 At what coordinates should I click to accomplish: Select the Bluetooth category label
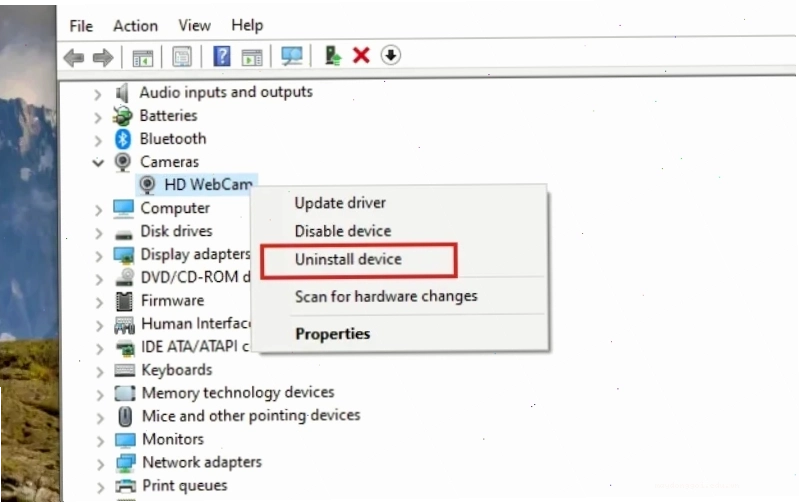(173, 139)
